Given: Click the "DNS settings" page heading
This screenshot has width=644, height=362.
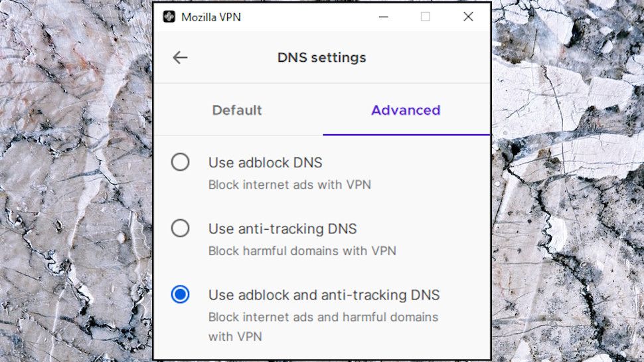Looking at the screenshot, I should point(321,58).
